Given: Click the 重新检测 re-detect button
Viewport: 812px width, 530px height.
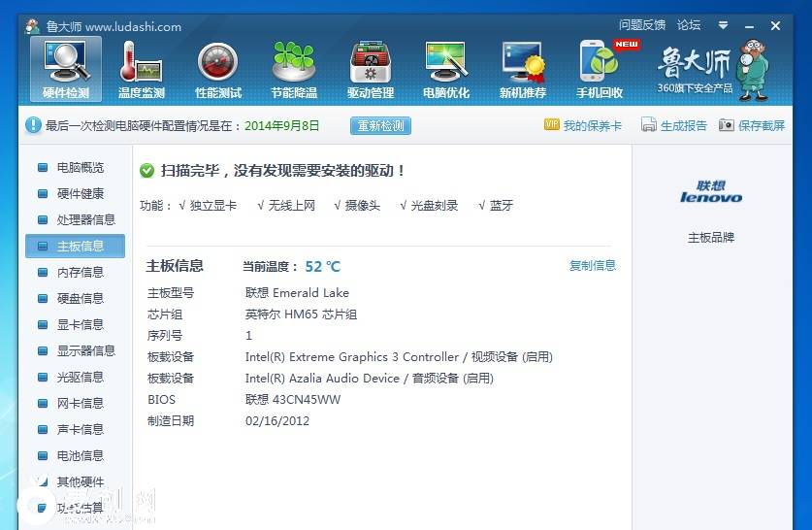Looking at the screenshot, I should 380,126.
